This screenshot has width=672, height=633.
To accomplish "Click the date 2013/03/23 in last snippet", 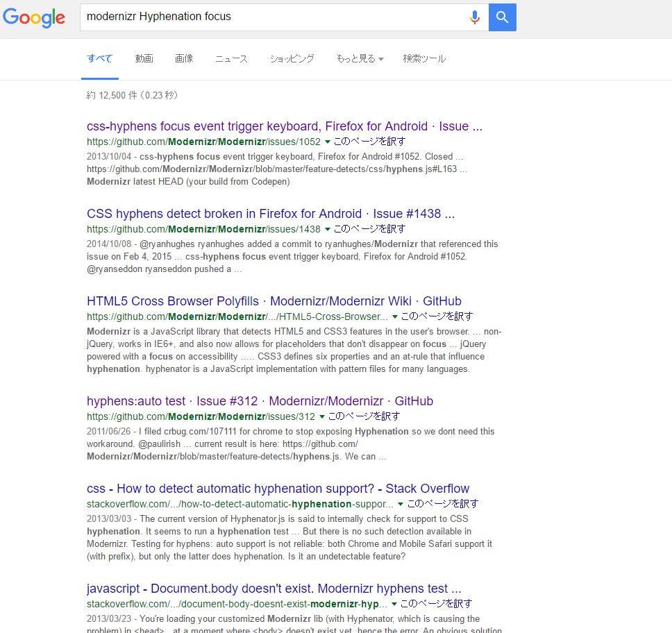I will (109, 619).
